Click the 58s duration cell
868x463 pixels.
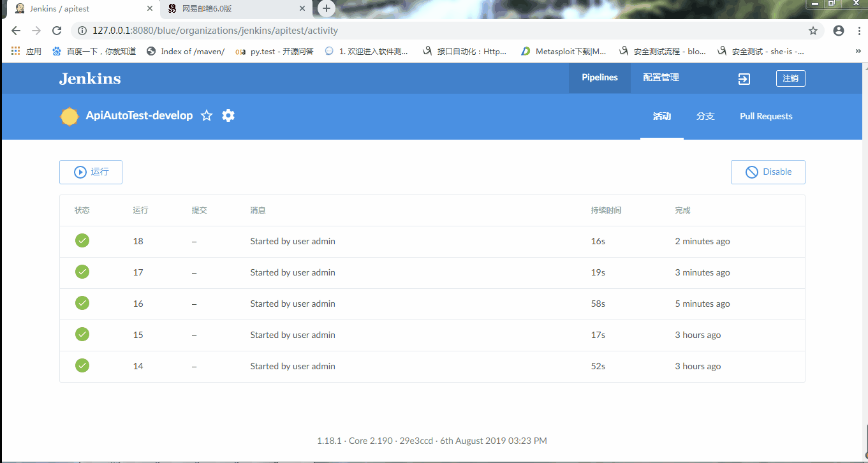pos(598,304)
